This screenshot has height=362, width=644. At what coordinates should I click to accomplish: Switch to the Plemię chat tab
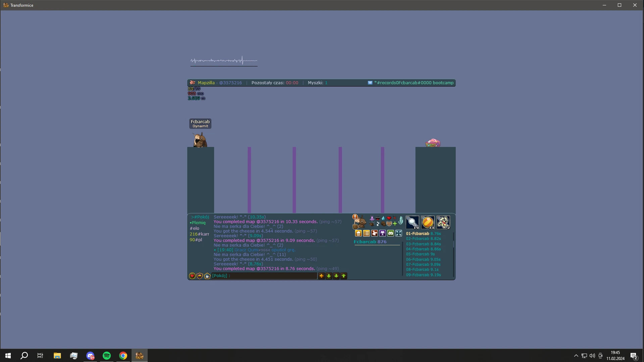pos(198,223)
